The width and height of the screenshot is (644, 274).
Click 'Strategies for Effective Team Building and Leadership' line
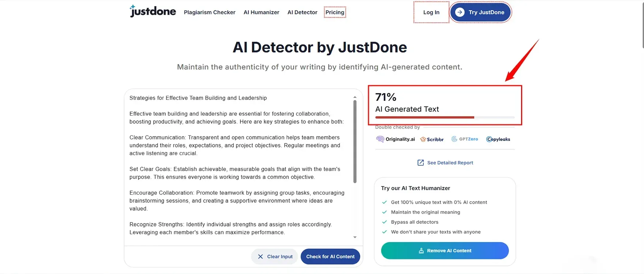[198, 98]
